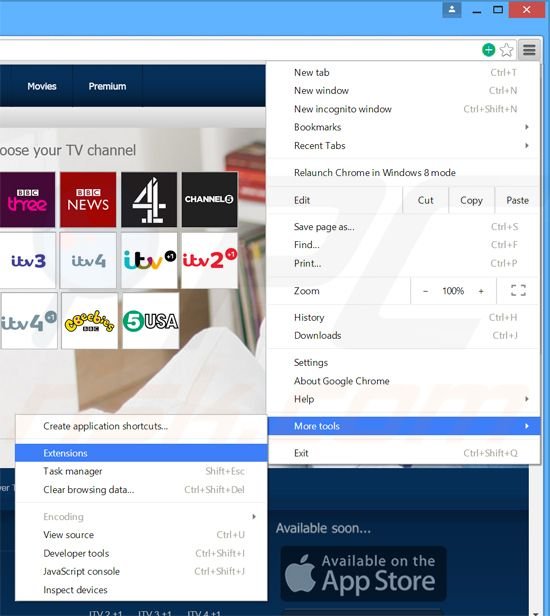The height and width of the screenshot is (616, 550).
Task: Click About Google Chrome
Action: 405,381
